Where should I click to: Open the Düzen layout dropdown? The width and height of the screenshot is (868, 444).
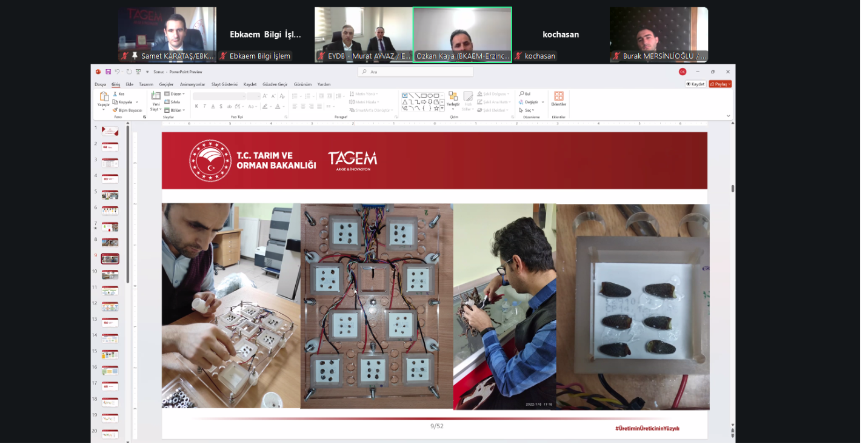[x=176, y=94]
